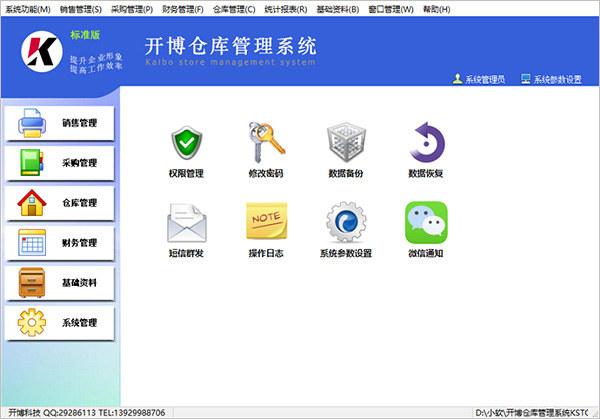Click the window resize grip in status bar

coord(595,413)
